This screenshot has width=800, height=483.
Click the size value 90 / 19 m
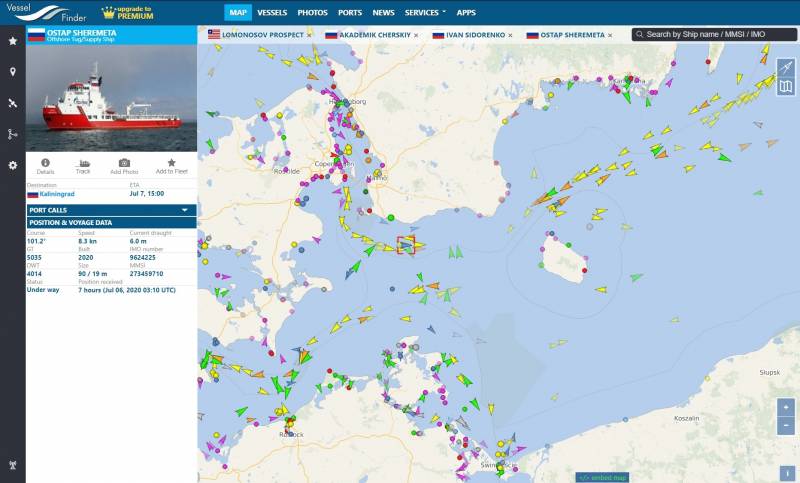click(92, 274)
